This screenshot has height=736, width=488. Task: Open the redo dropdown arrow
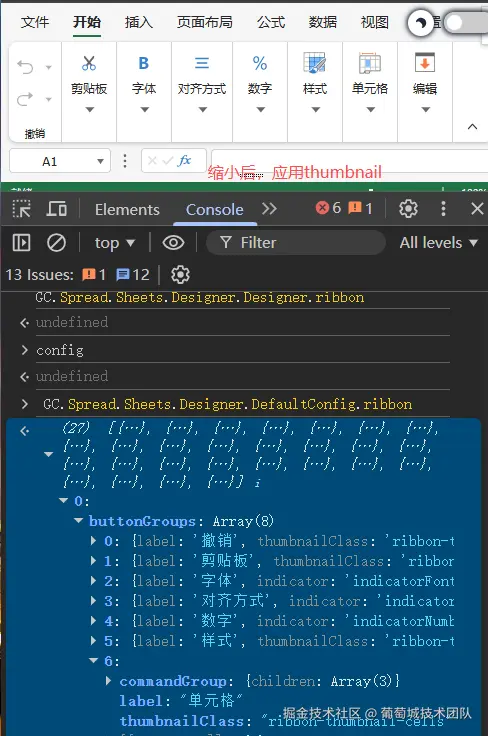click(x=49, y=99)
